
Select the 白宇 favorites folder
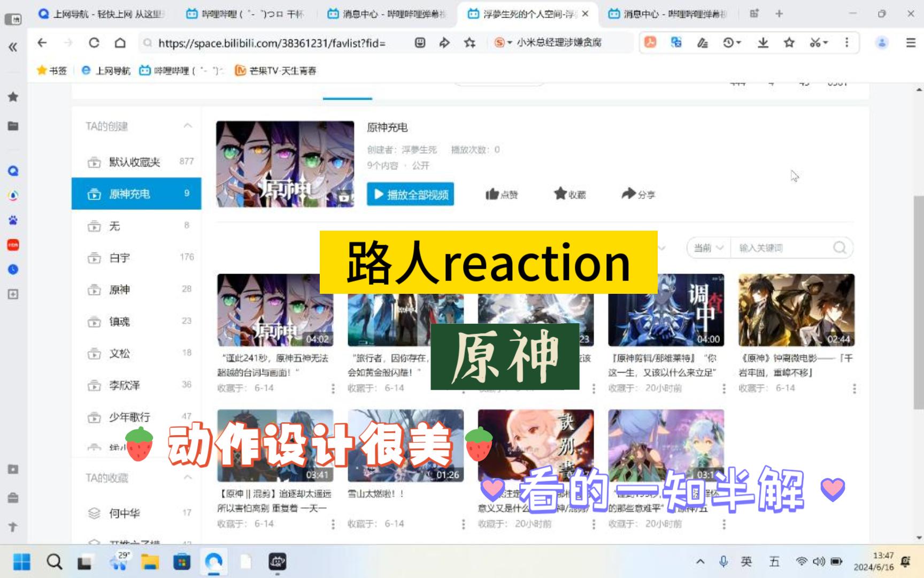click(136, 257)
